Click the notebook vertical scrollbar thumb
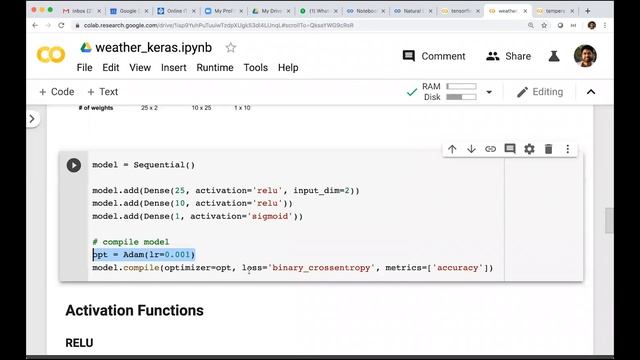Viewport: 640px width, 360px height. (609, 220)
